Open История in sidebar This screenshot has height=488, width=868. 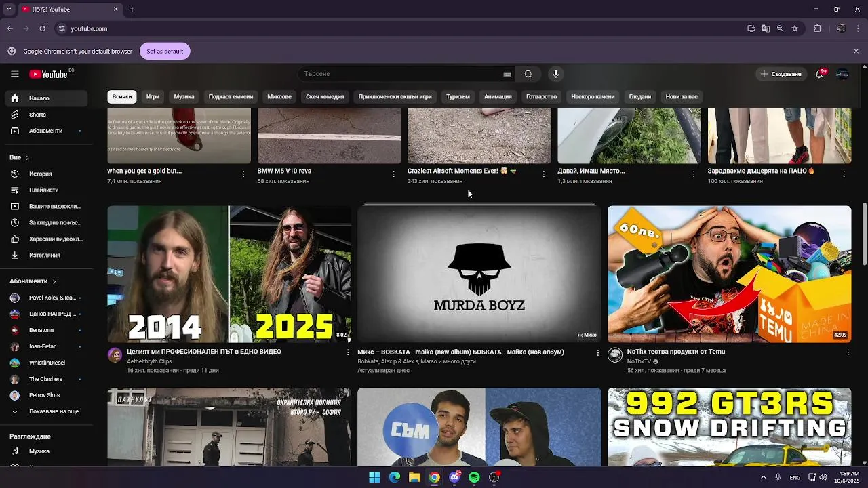(x=45, y=174)
